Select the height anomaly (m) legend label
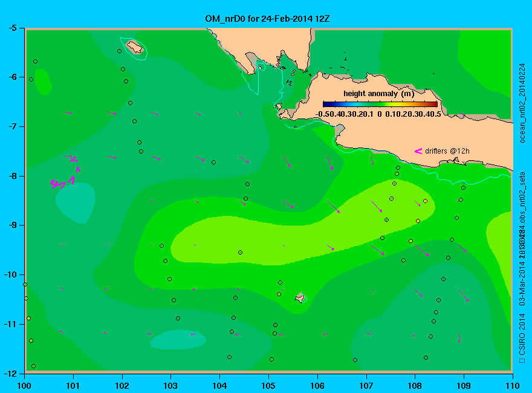532x393 pixels. click(x=378, y=94)
